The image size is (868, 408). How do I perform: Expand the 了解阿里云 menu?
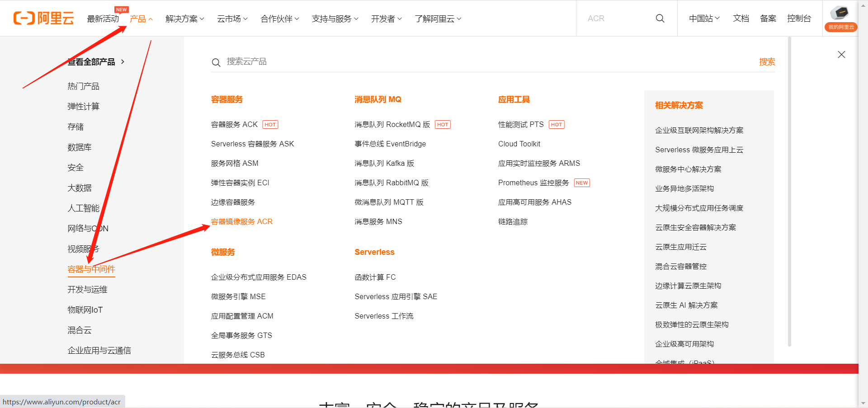pos(438,19)
